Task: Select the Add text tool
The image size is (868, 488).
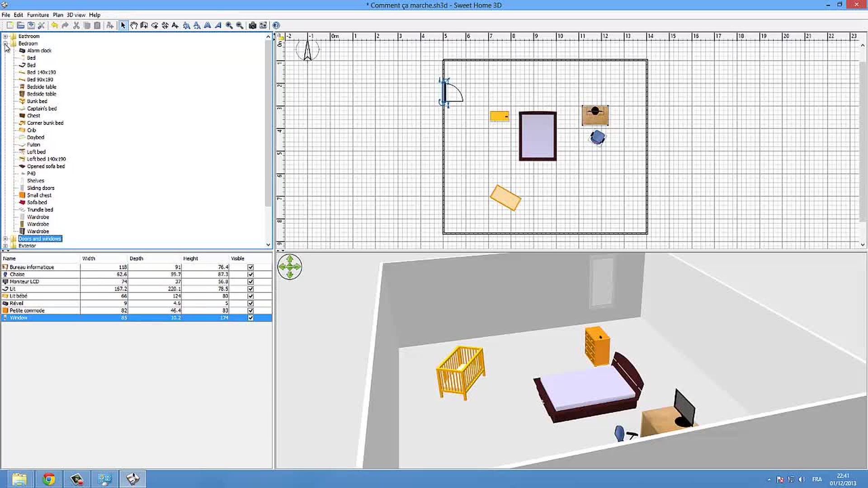Action: tap(175, 25)
